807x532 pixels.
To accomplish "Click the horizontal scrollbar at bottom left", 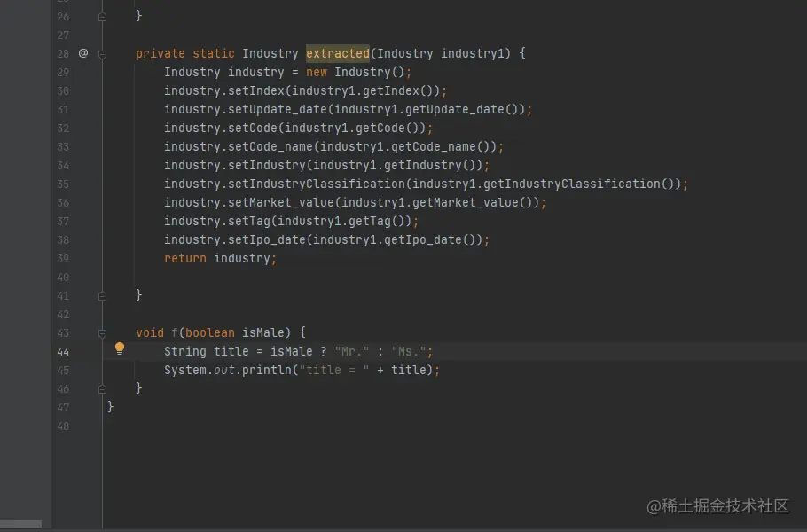I will coord(22,523).
